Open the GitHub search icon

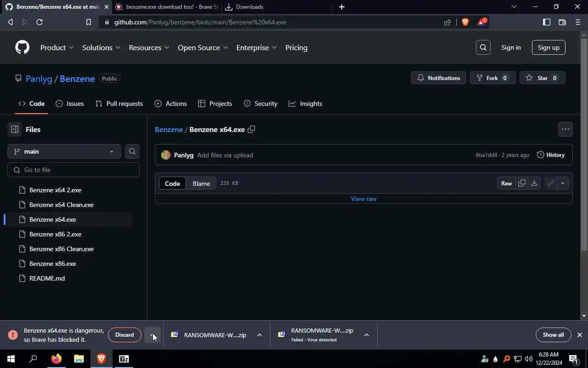point(483,47)
